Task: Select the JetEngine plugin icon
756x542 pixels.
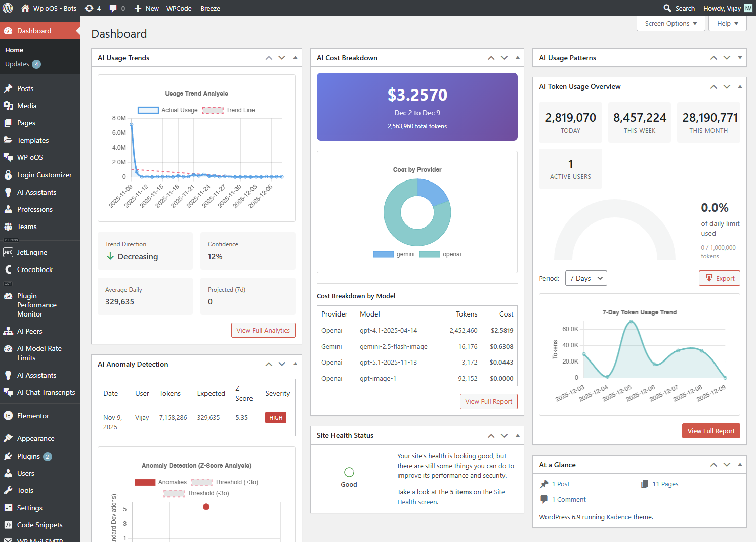Action: (9, 252)
